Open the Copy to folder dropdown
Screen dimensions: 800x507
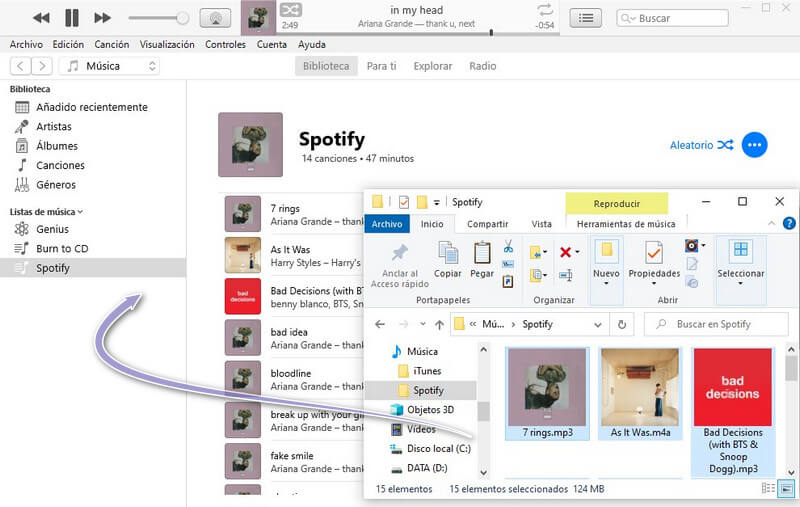538,275
